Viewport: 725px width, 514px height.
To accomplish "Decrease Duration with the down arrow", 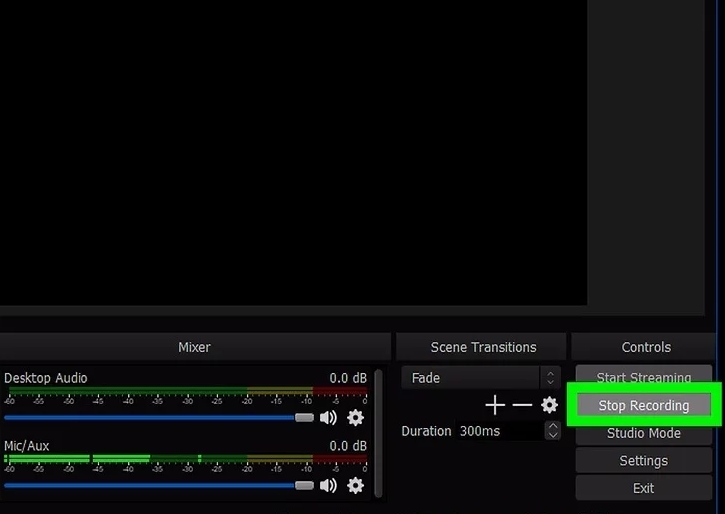I will (553, 435).
